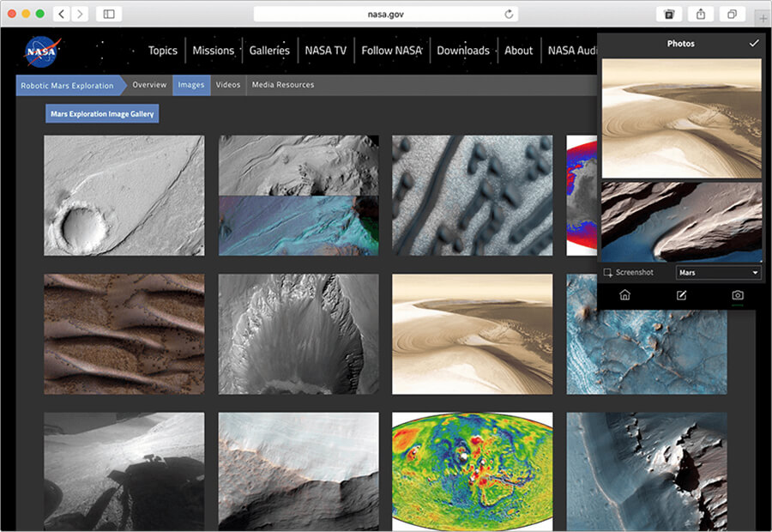Open the Galleries menu
This screenshot has width=772, height=532.
(x=269, y=51)
